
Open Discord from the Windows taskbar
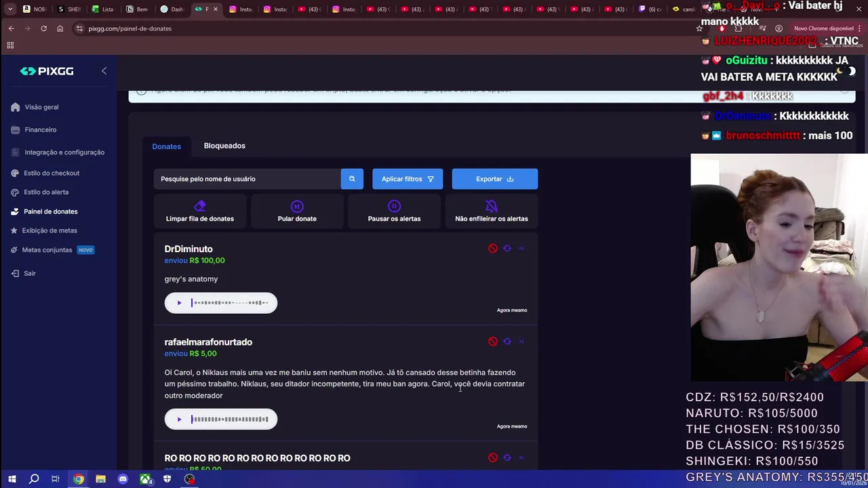pos(123,479)
